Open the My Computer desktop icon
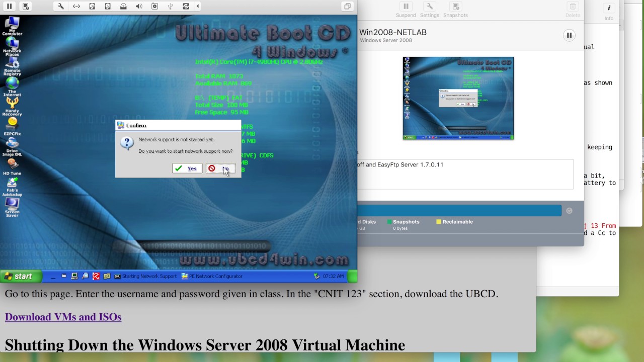 (x=12, y=26)
